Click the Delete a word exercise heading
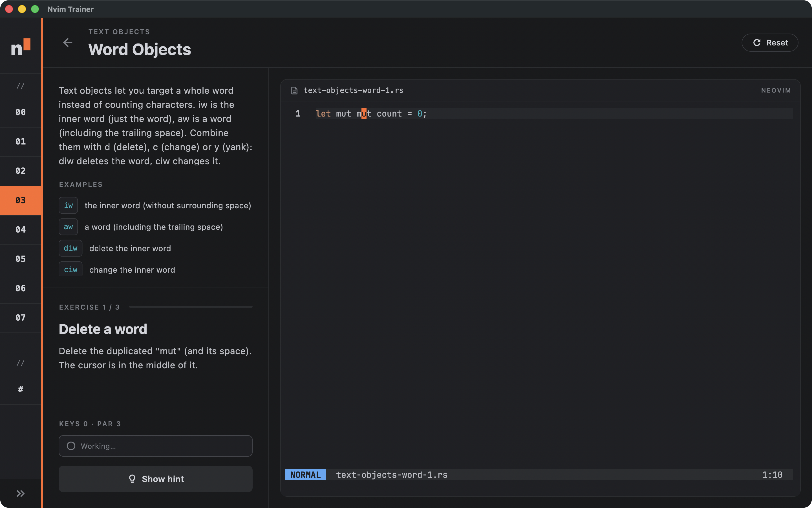This screenshot has width=812, height=508. pos(103,329)
